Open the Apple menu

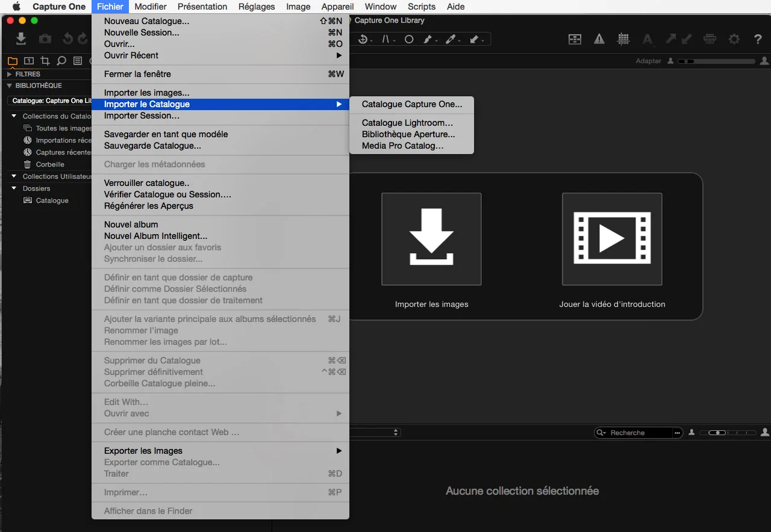click(16, 7)
